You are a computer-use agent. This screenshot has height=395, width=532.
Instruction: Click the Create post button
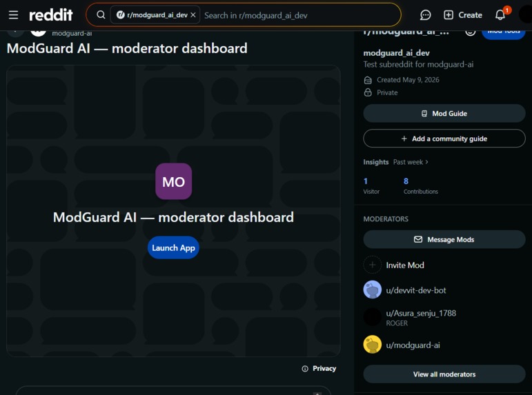pos(463,15)
